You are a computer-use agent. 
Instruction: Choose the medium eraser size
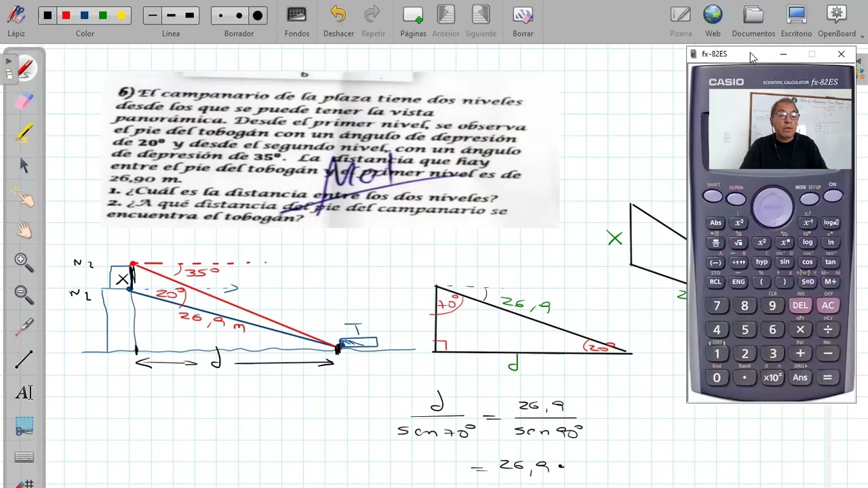tap(239, 16)
